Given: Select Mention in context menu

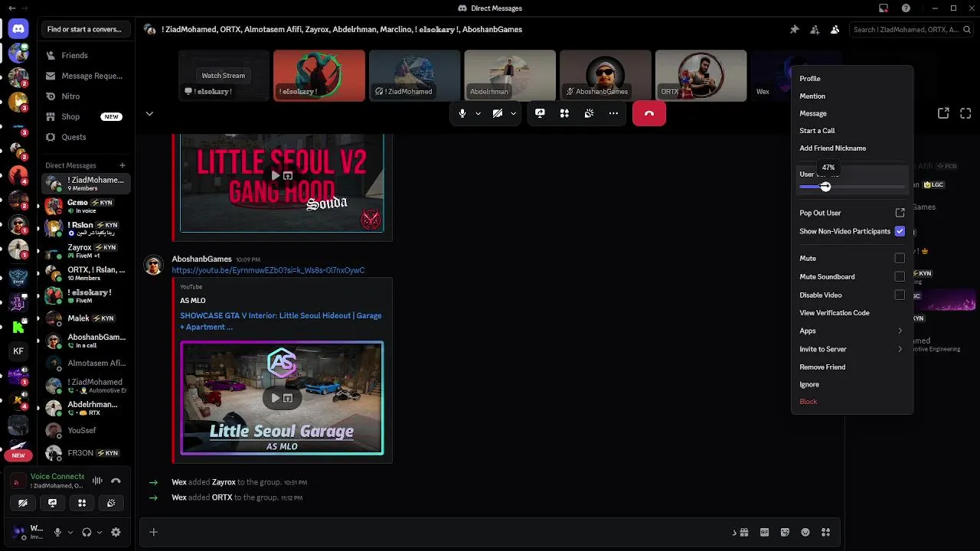Looking at the screenshot, I should [x=851, y=96].
